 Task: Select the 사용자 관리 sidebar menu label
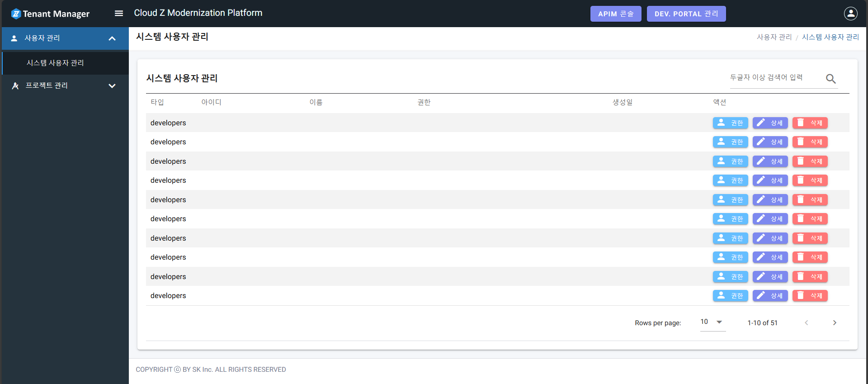(42, 38)
